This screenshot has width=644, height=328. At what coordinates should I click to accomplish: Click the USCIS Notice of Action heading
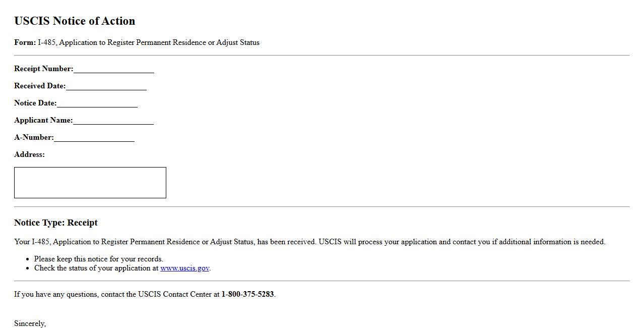pos(75,21)
